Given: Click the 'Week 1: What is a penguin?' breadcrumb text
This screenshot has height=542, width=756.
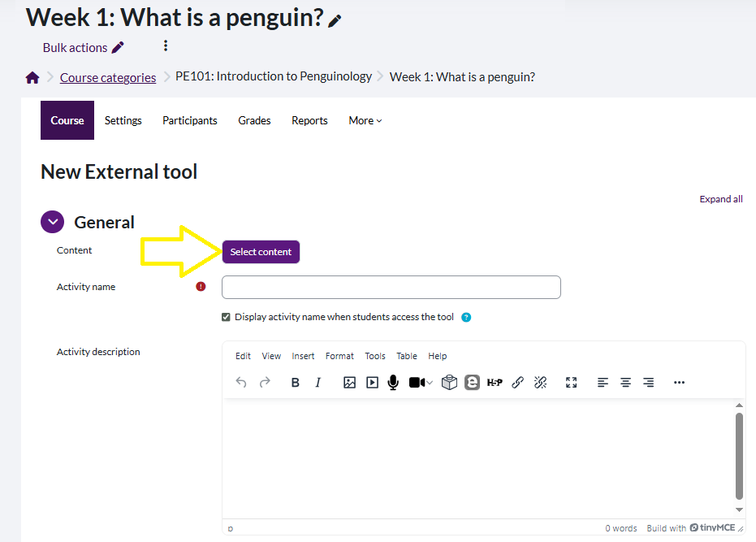Looking at the screenshot, I should (x=462, y=77).
